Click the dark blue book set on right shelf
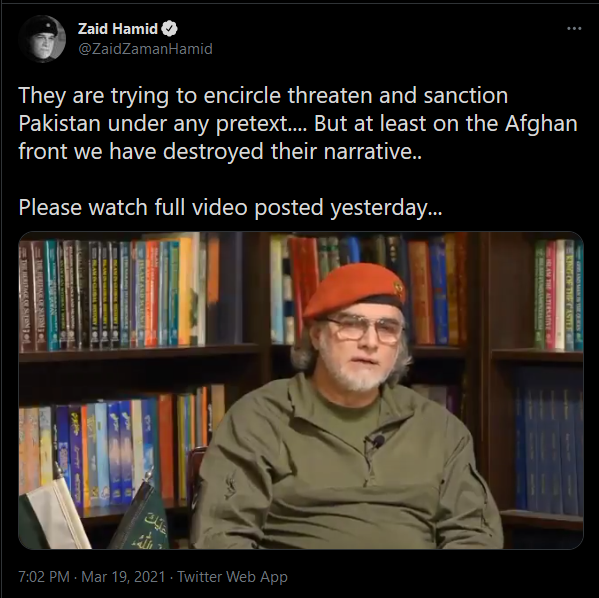Screen dimensions: 599x598 point(547,451)
